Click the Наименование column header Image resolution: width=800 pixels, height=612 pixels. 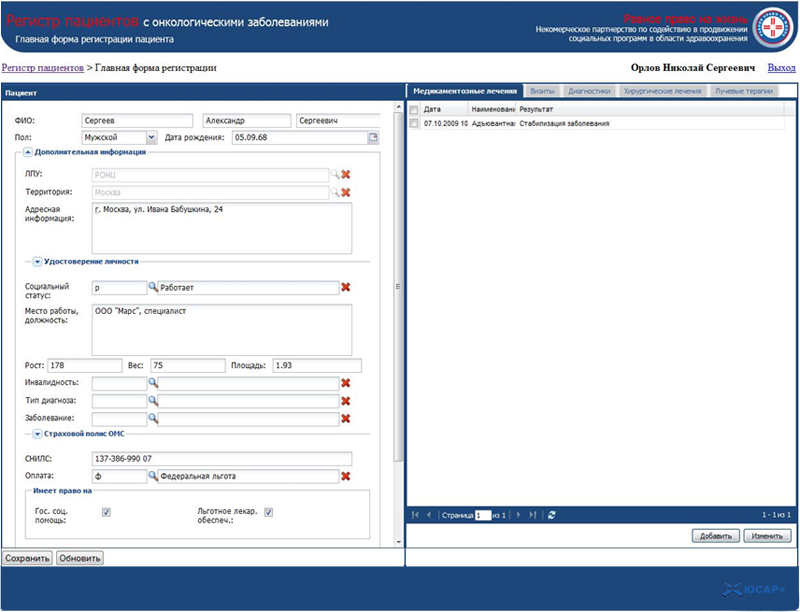(492, 109)
